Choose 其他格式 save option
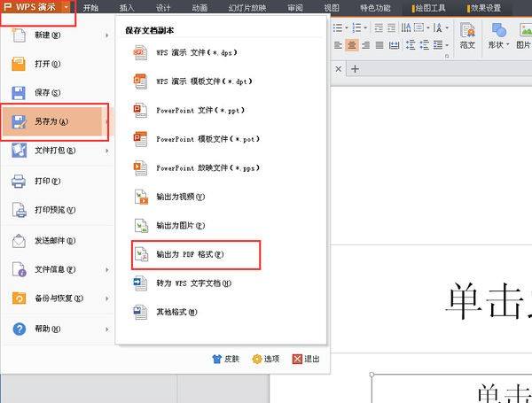 click(x=165, y=312)
